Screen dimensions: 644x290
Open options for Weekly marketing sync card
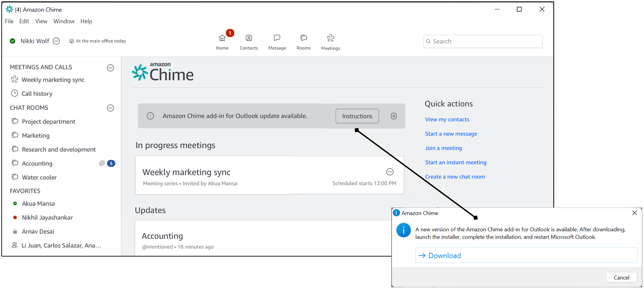(x=390, y=172)
